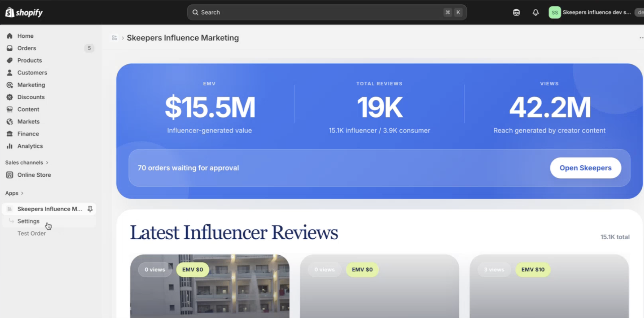Open Online Store sales channel
This screenshot has height=318, width=644.
point(34,175)
